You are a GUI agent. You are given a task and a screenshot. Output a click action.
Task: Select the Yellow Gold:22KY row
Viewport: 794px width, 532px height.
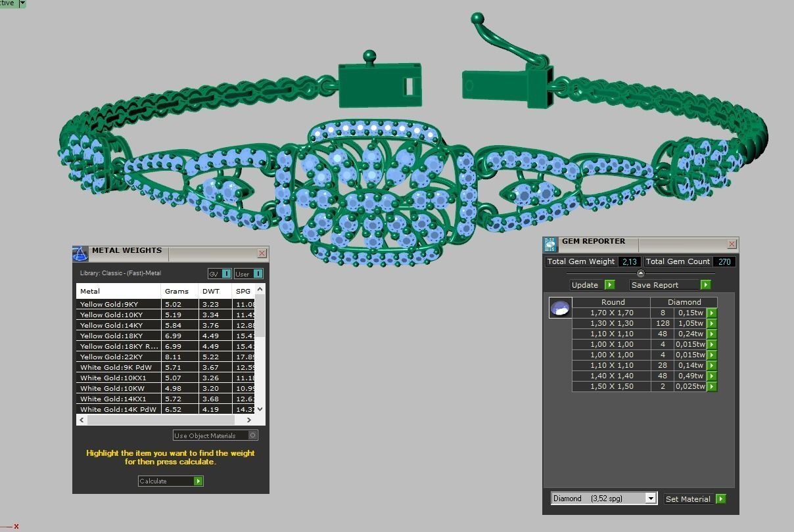coord(166,357)
